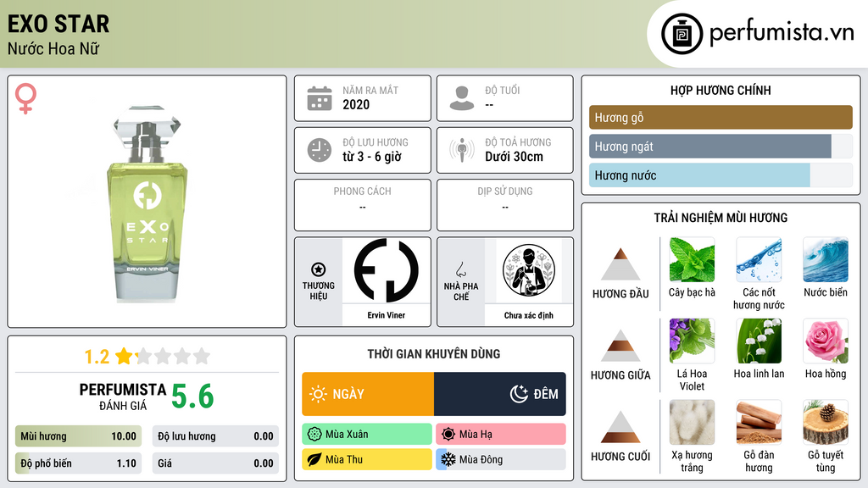Screen dimensions: 868x488
Task: Click the flower icon in Mùa Xuân
Action: (x=314, y=435)
